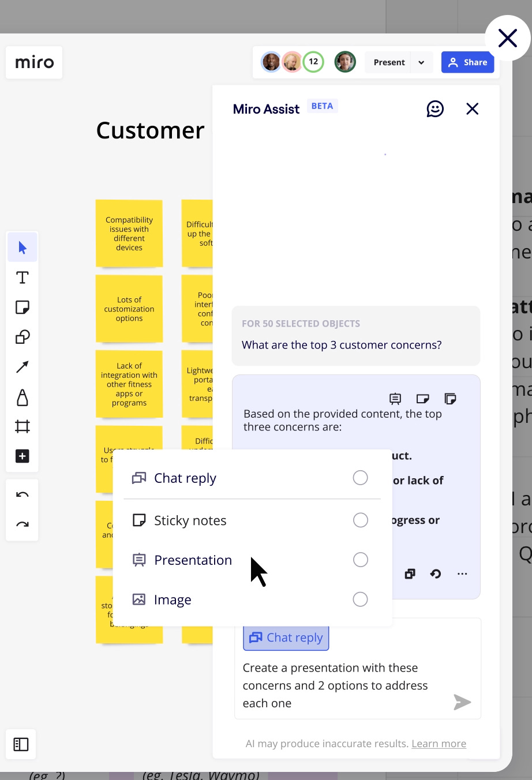
Task: Select the Frame tool
Action: pos(23,426)
